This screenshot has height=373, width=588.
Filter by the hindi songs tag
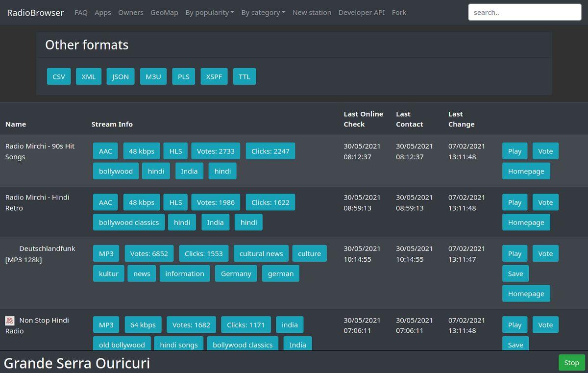179,344
